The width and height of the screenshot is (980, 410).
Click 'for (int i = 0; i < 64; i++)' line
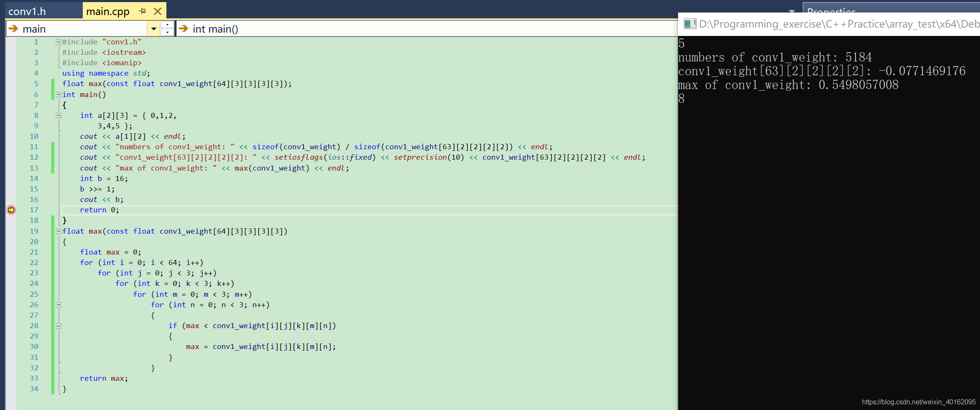click(x=142, y=262)
